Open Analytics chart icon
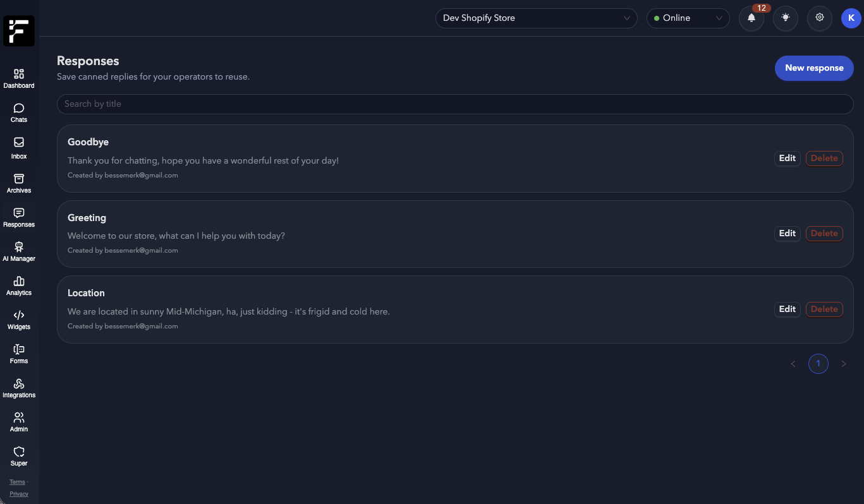This screenshot has height=504, width=864. tap(19, 282)
